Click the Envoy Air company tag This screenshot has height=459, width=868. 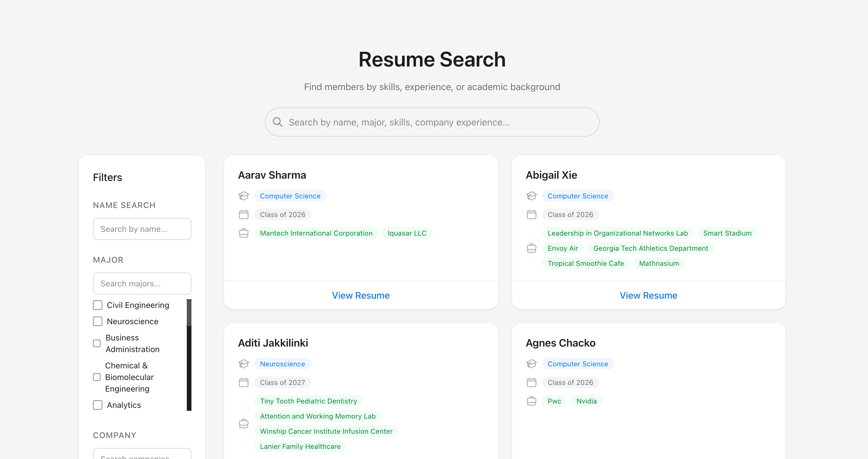click(x=563, y=248)
